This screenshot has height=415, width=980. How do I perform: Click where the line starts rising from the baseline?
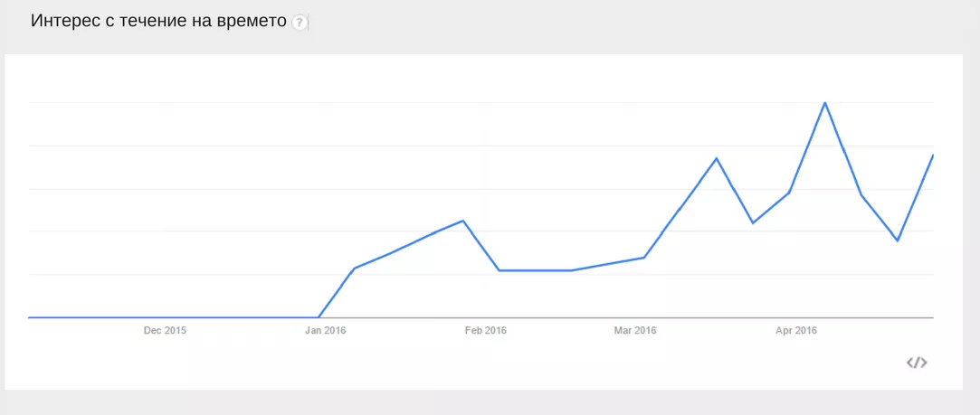[319, 317]
